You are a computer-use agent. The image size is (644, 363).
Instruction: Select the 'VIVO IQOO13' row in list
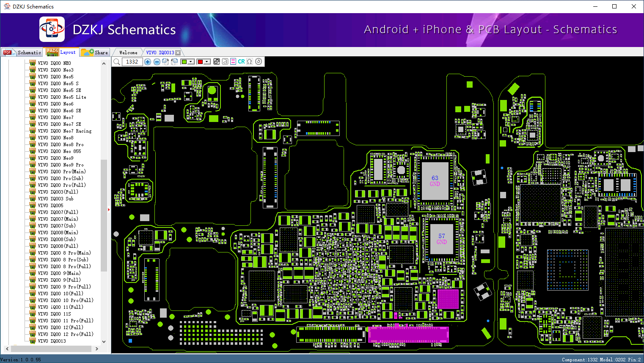[52, 341]
